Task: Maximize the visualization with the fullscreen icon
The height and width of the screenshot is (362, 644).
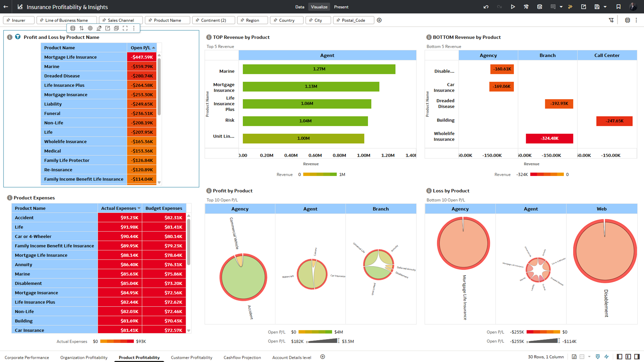Action: pyautogui.click(x=125, y=28)
